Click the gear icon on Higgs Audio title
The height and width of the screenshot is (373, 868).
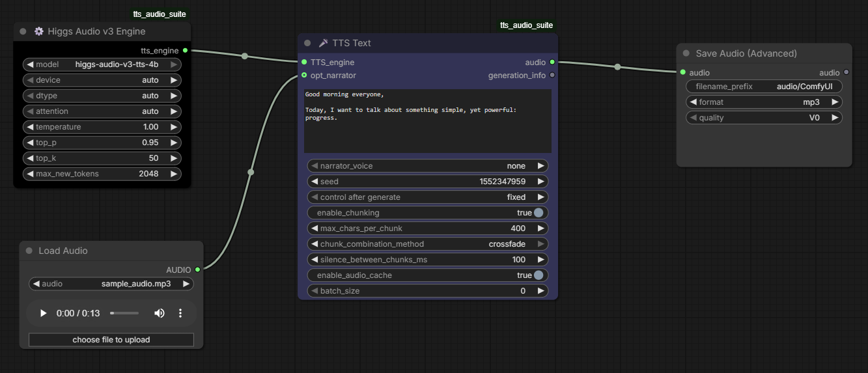(39, 31)
